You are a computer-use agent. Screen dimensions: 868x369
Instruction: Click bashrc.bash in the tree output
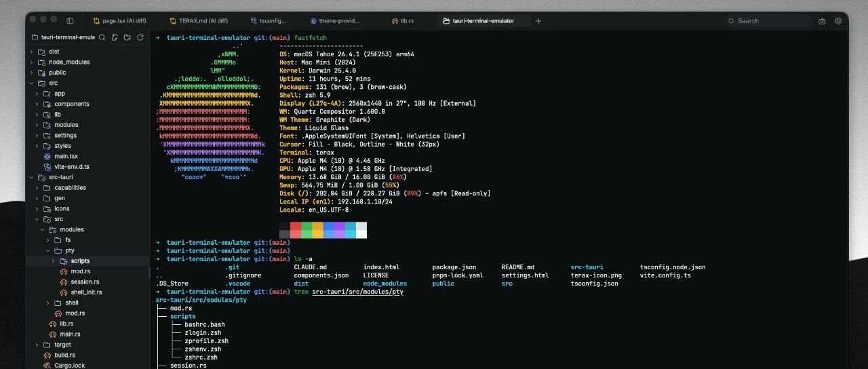[204, 324]
